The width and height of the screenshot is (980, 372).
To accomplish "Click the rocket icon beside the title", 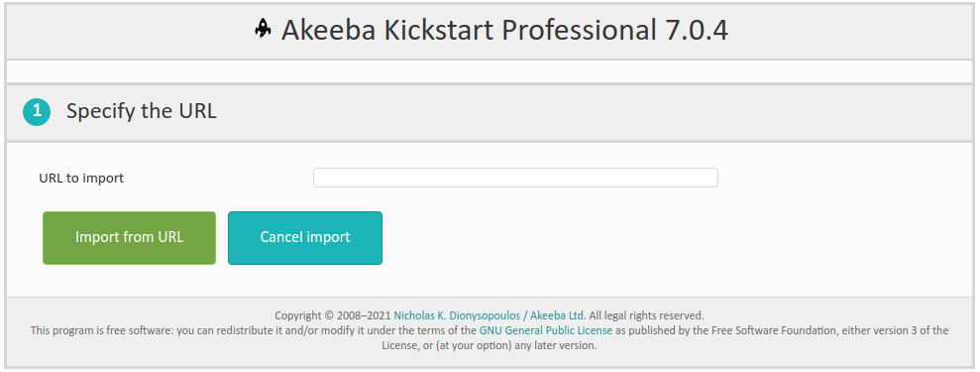I will tap(264, 29).
